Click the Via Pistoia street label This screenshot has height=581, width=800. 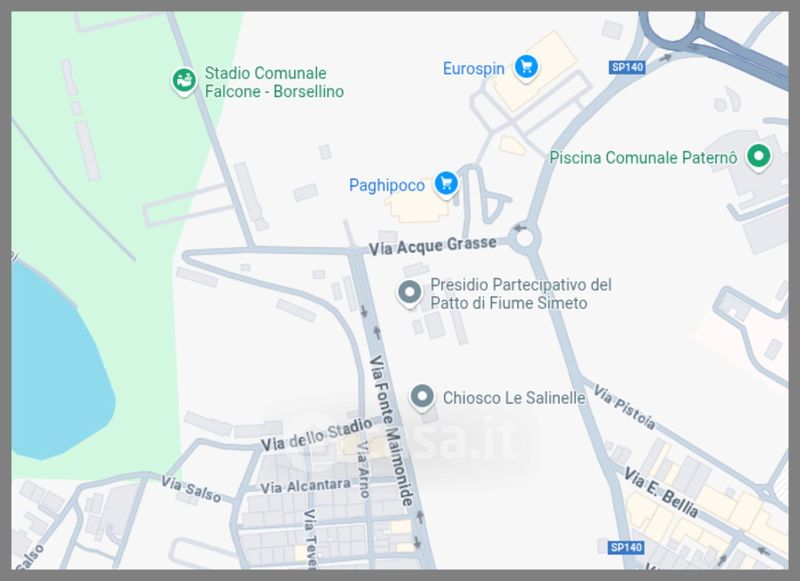pos(624,408)
